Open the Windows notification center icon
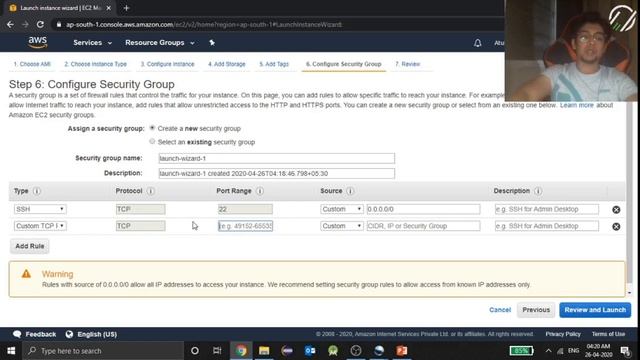 625,351
